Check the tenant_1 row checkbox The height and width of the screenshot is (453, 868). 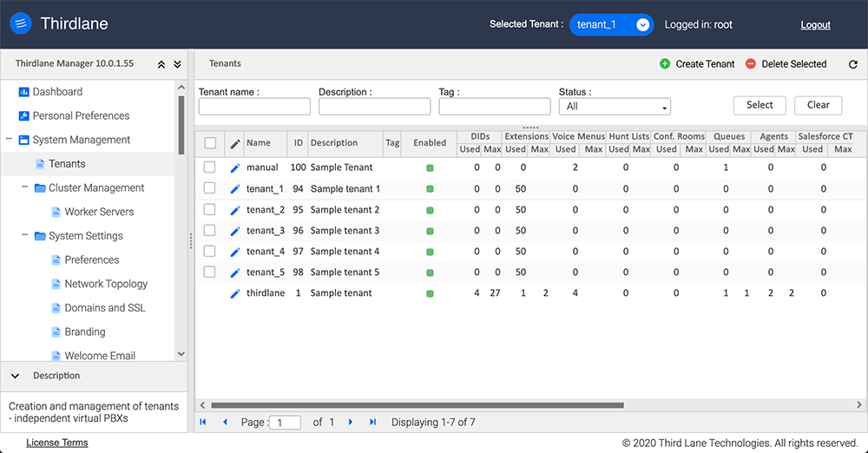[x=209, y=187]
